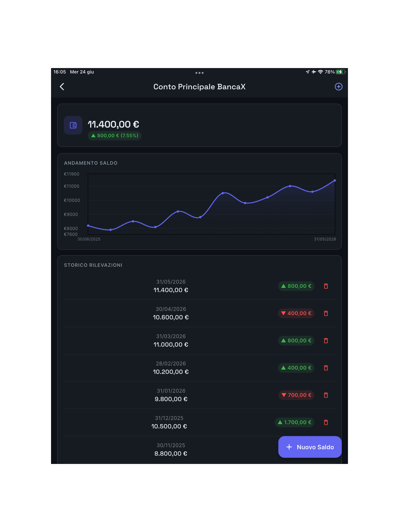
Task: Tap the Nuovo Saldo button
Action: click(x=310, y=447)
